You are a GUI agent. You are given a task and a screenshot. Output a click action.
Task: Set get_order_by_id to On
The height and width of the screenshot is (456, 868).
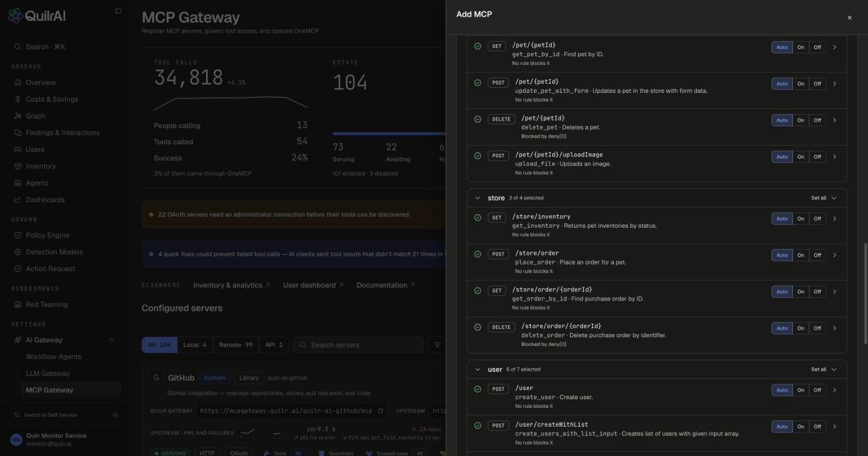click(800, 291)
